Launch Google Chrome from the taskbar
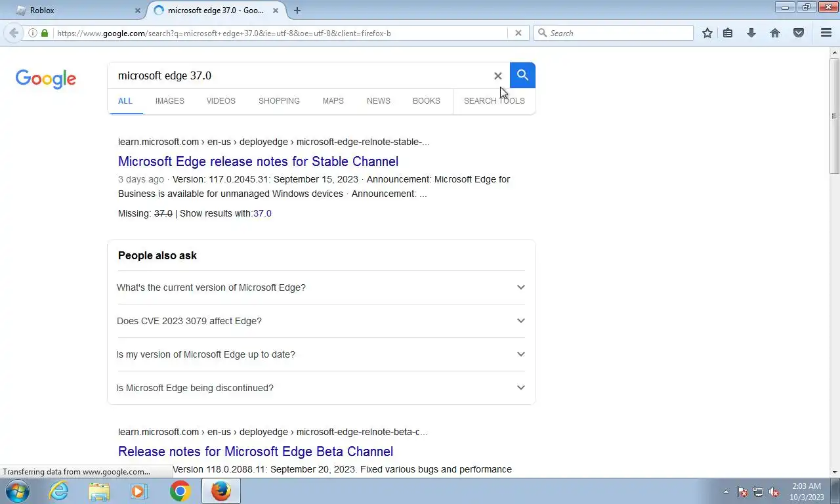 [180, 491]
